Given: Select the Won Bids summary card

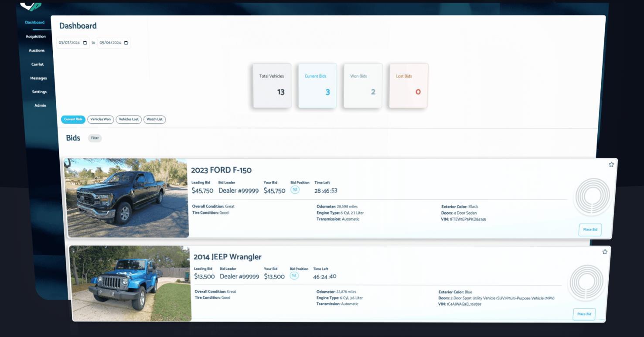Looking at the screenshot, I should click(x=363, y=85).
